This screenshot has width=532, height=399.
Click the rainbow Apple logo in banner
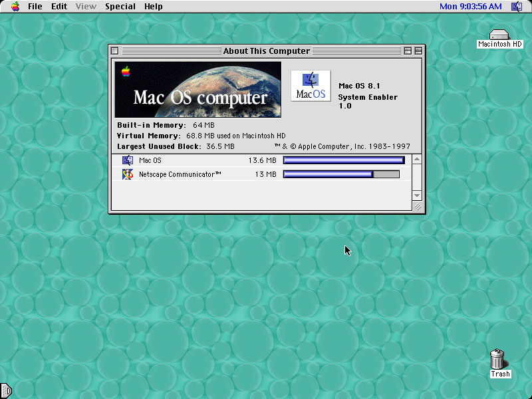point(126,71)
